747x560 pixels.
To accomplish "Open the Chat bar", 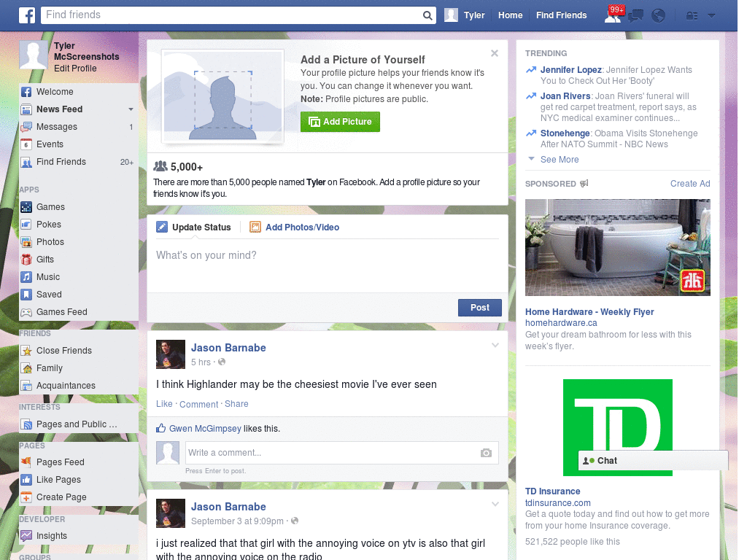I will tap(653, 461).
